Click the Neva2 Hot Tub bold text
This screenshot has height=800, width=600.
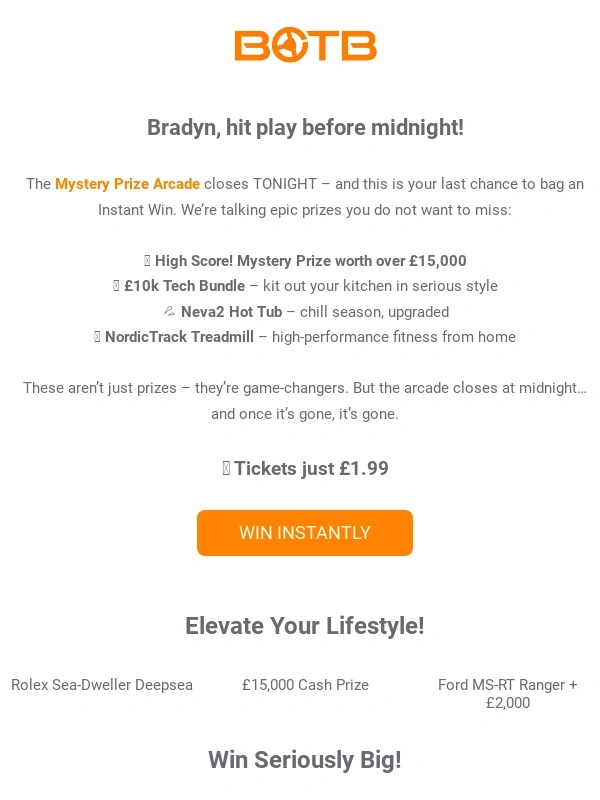(x=231, y=312)
